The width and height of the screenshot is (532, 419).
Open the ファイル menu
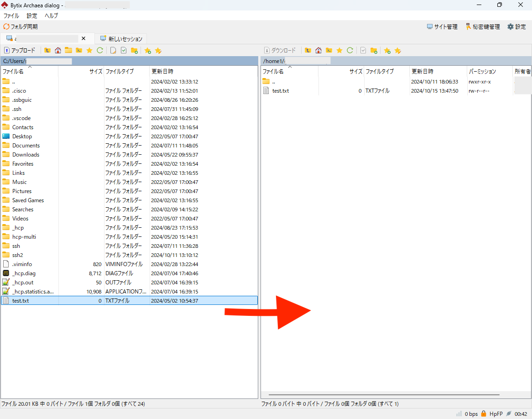11,16
